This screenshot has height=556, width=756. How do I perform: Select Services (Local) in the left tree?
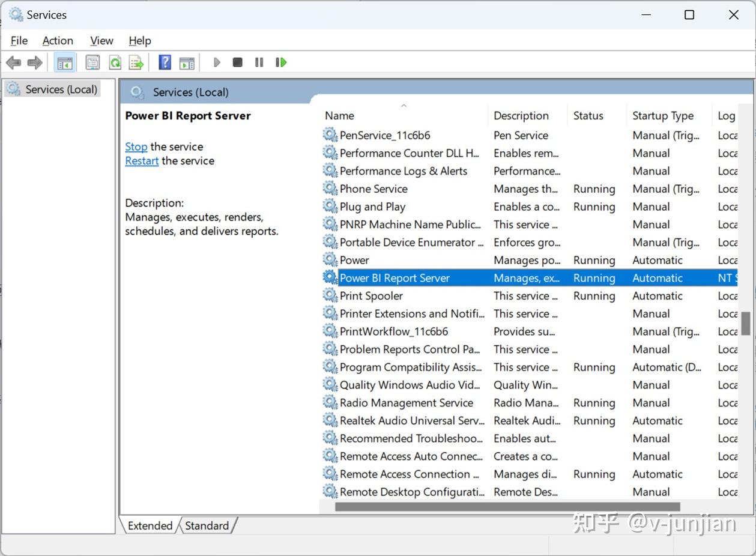(61, 89)
